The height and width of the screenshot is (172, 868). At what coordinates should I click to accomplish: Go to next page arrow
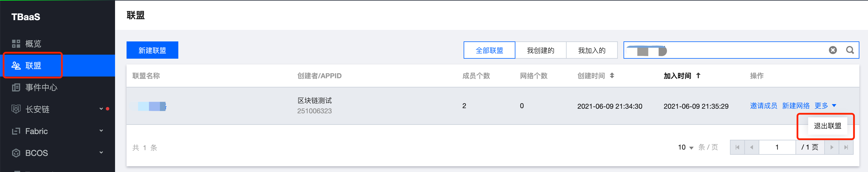(831, 147)
